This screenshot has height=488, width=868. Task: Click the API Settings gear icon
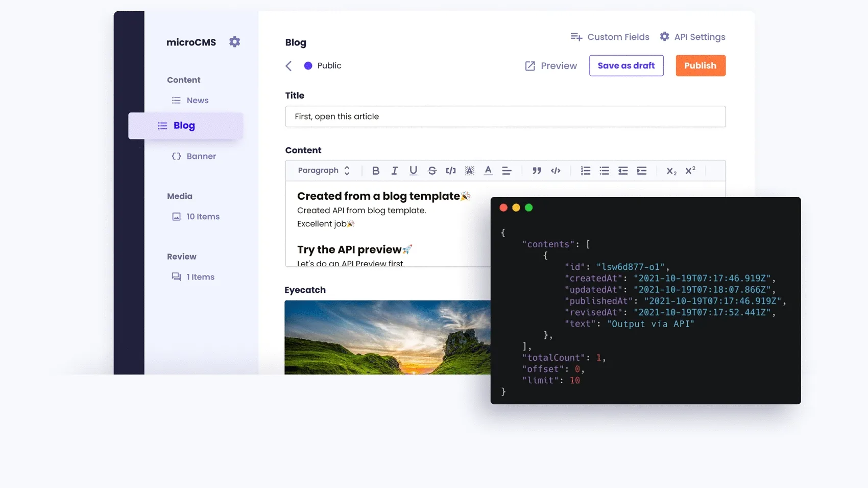click(664, 36)
